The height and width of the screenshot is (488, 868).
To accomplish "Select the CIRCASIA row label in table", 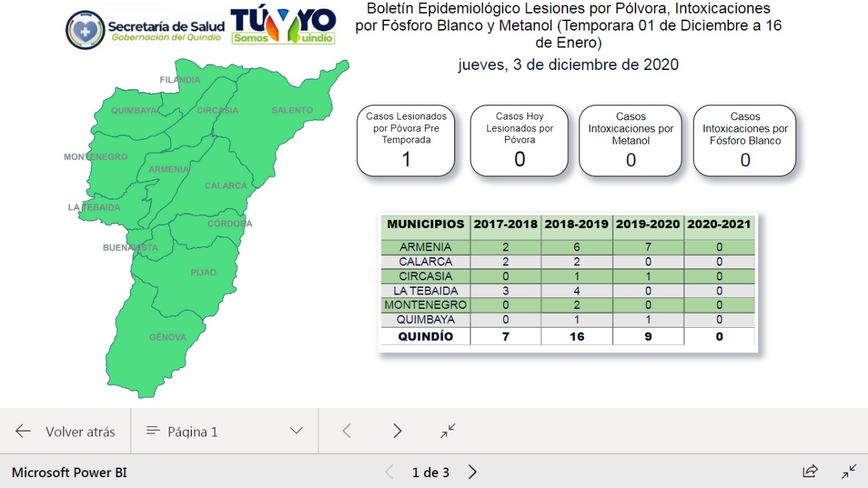I will 425,276.
